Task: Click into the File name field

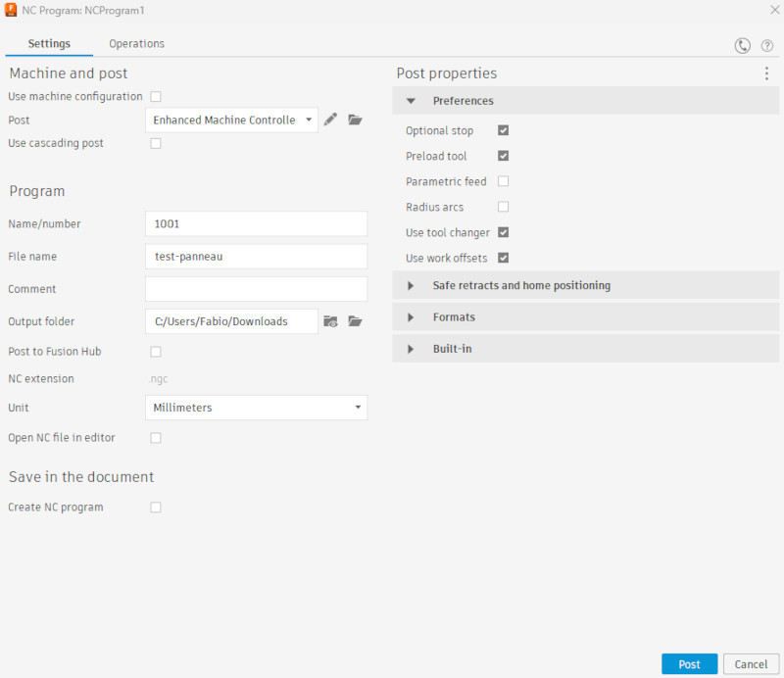Action: click(256, 257)
